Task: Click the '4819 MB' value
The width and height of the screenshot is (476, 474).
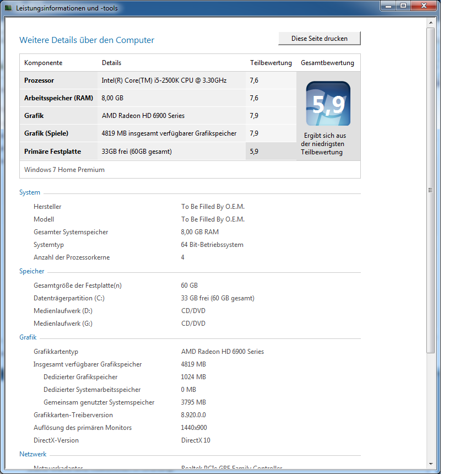Action: click(x=193, y=364)
